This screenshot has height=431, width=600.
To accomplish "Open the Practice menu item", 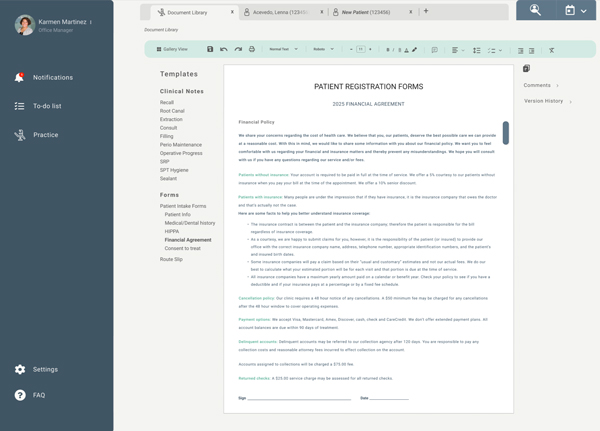I will [36, 135].
